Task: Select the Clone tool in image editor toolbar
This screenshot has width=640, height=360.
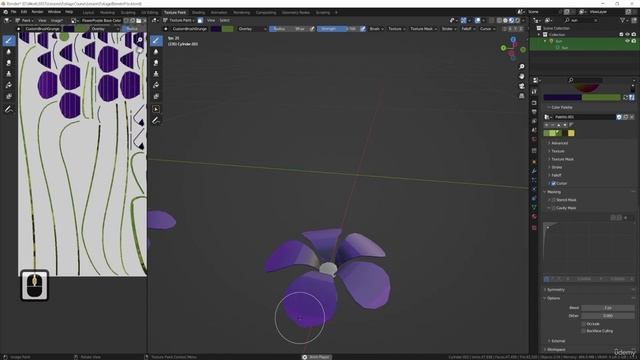Action: tap(9, 74)
